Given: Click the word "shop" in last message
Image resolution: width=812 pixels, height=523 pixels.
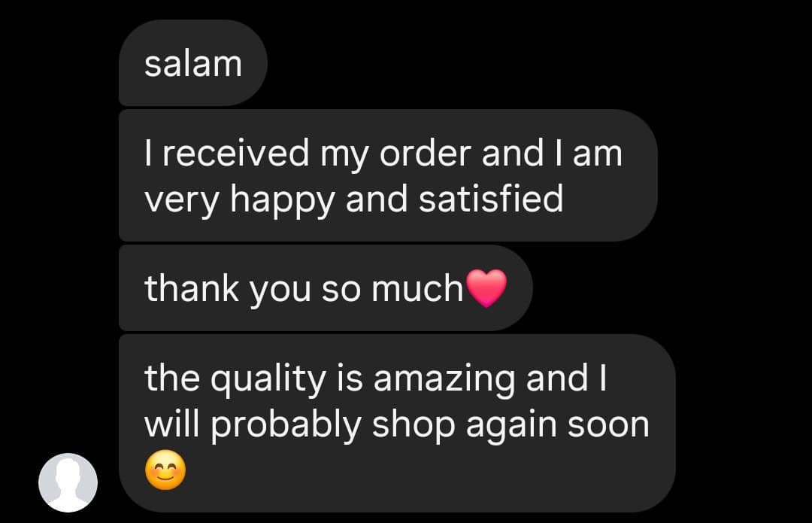Looking at the screenshot, I should pyautogui.click(x=414, y=425).
